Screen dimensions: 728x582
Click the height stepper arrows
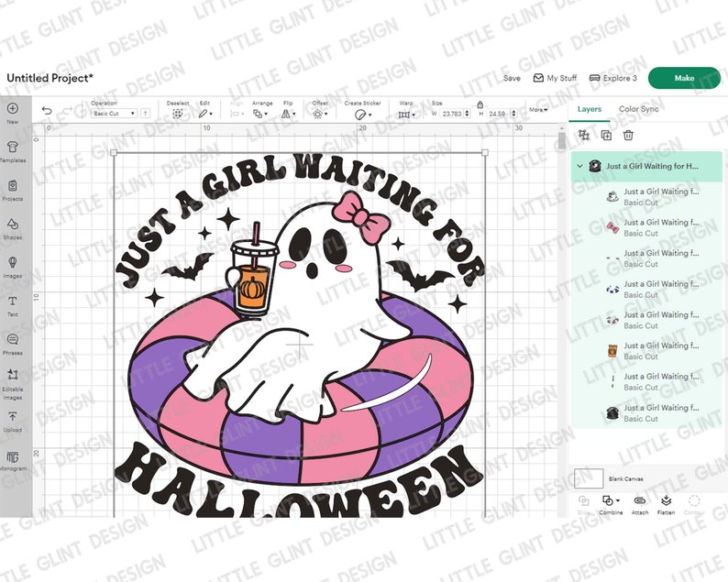click(513, 114)
